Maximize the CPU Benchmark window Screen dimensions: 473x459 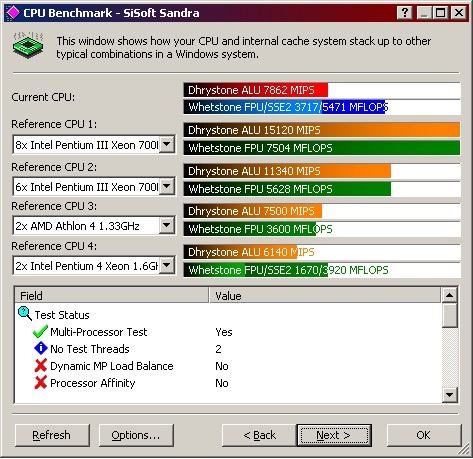pos(440,13)
